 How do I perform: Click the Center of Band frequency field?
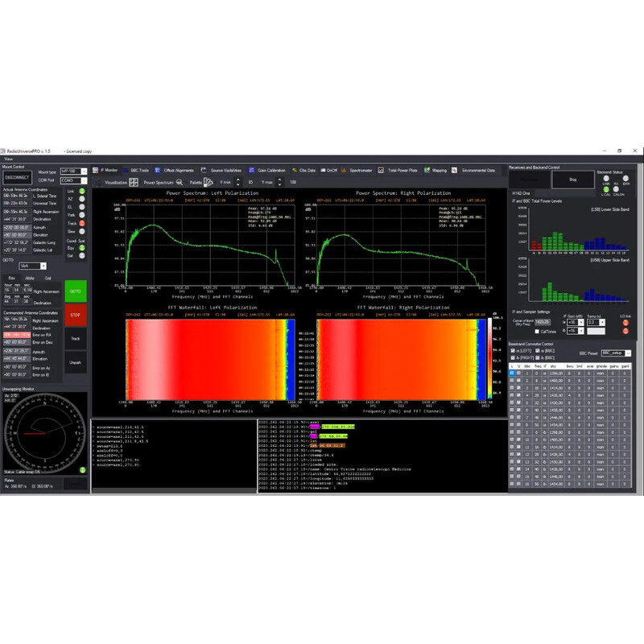[x=543, y=322]
